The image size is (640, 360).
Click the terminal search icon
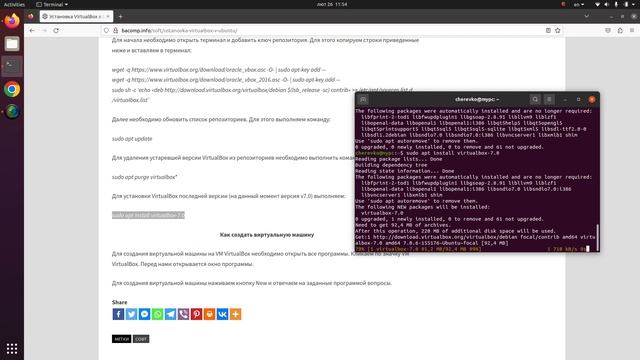(535, 99)
